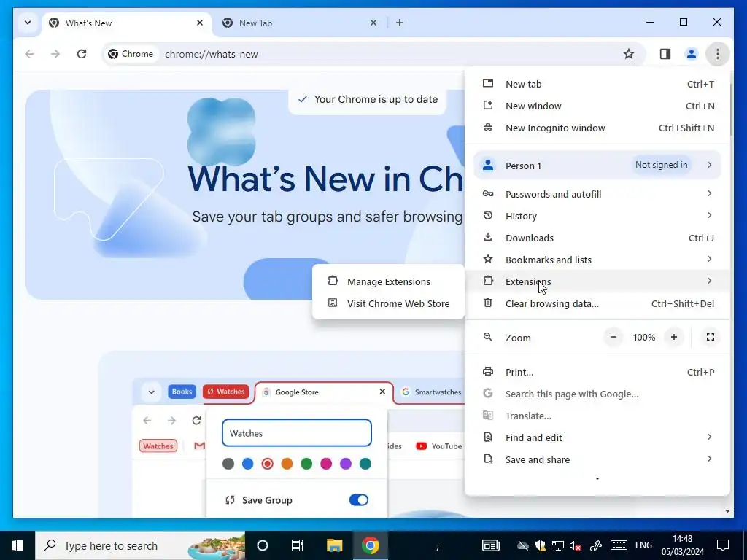The width and height of the screenshot is (747, 560).
Task: Click the Chrome site info chip
Action: coord(131,54)
